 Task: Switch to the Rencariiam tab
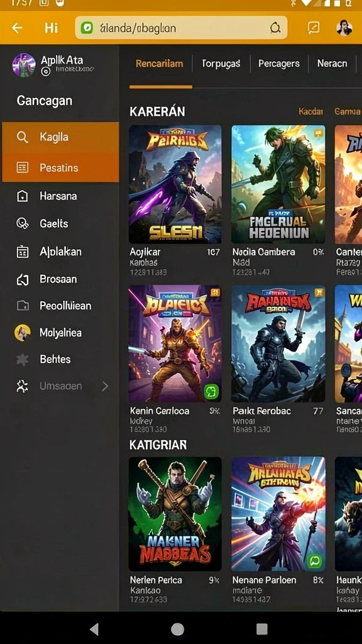click(x=159, y=64)
